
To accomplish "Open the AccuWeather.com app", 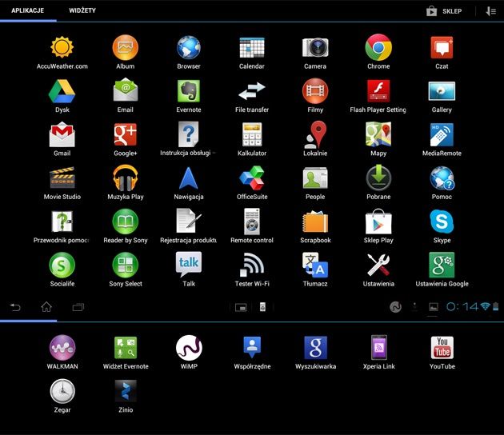I will coord(62,47).
